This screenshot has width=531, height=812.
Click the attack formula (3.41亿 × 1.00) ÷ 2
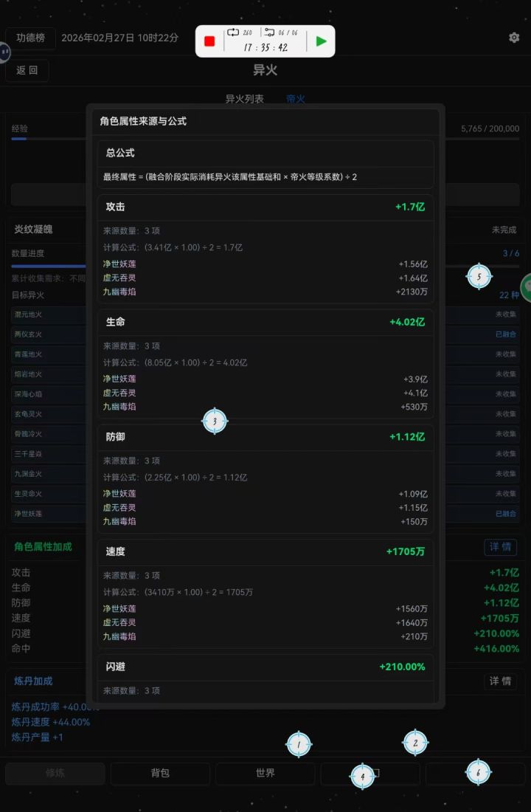tap(173, 247)
